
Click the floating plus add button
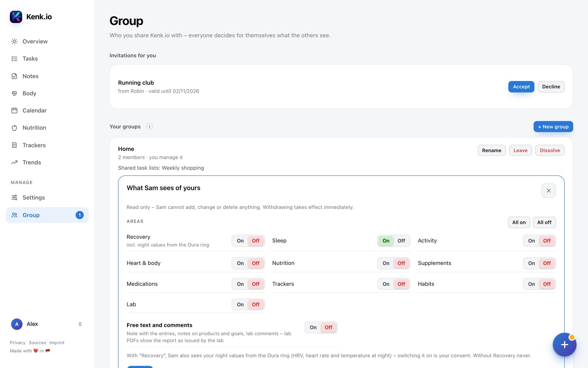pyautogui.click(x=564, y=344)
